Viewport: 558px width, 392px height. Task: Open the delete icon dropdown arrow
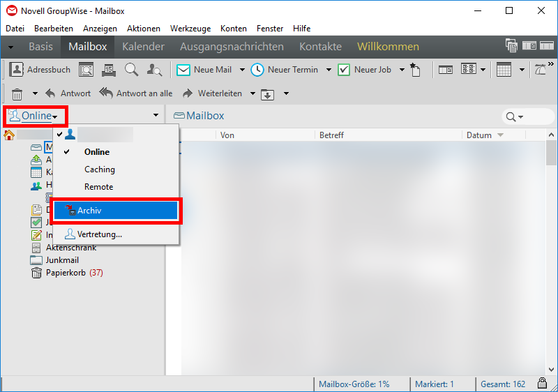click(x=35, y=94)
